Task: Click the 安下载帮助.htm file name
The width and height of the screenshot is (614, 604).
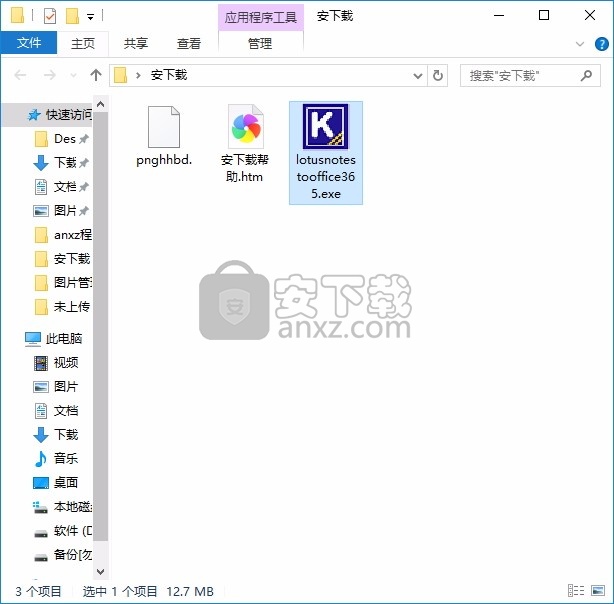Action: coord(245,168)
